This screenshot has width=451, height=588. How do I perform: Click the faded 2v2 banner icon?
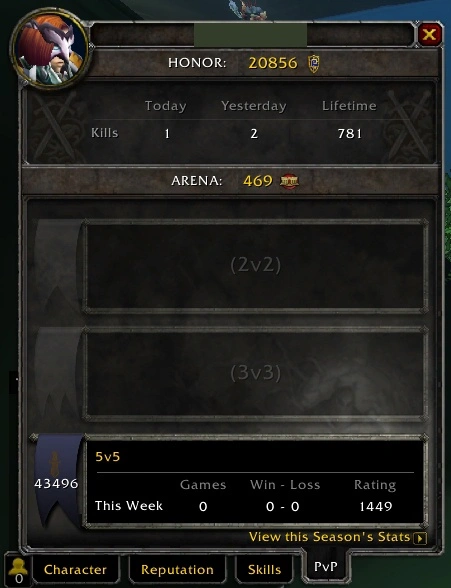point(57,266)
